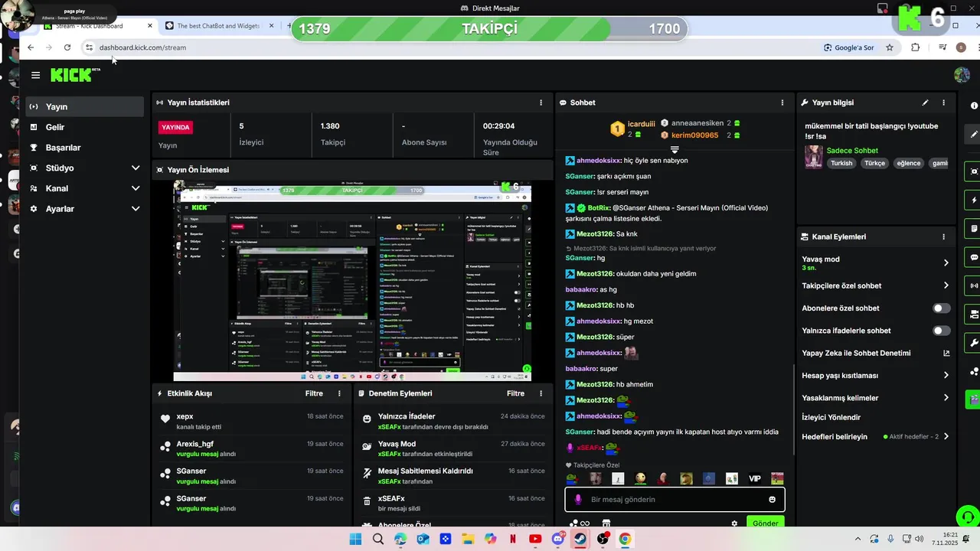
Task: Open Kanal Eylemleri panel three-dot menu
Action: tap(943, 237)
